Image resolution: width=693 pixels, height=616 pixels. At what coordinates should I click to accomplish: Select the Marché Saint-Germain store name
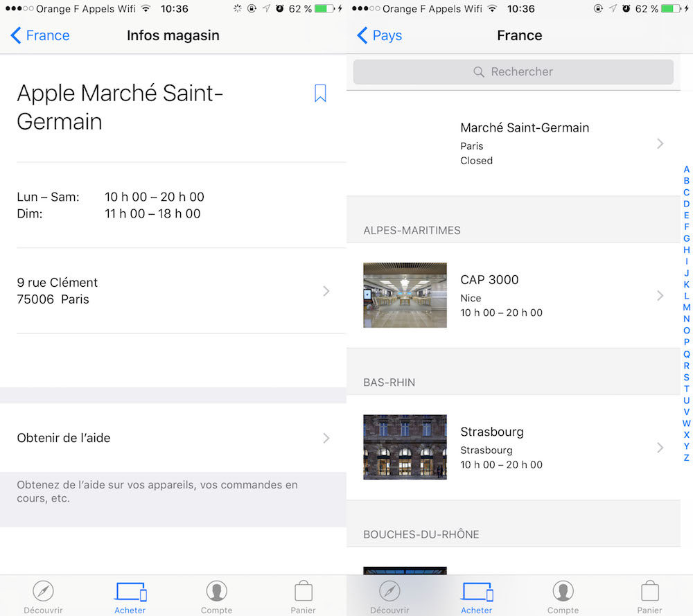click(525, 127)
